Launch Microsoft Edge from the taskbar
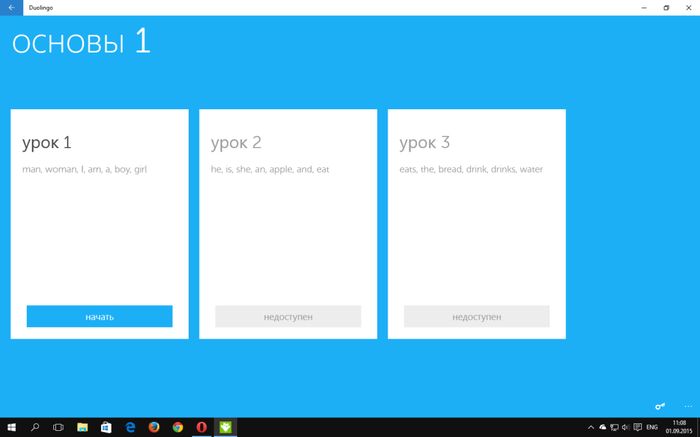700x437 pixels. 130,427
